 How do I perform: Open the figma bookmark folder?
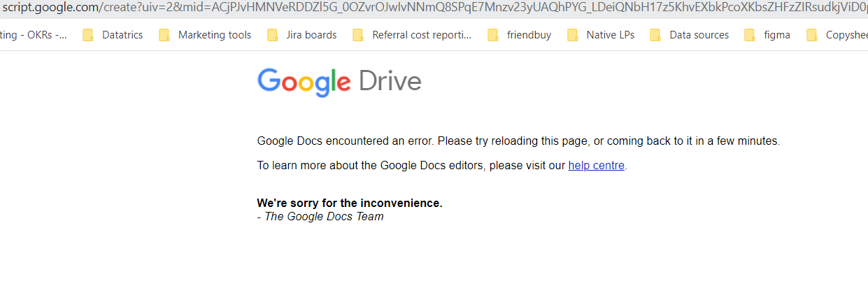pos(767,35)
